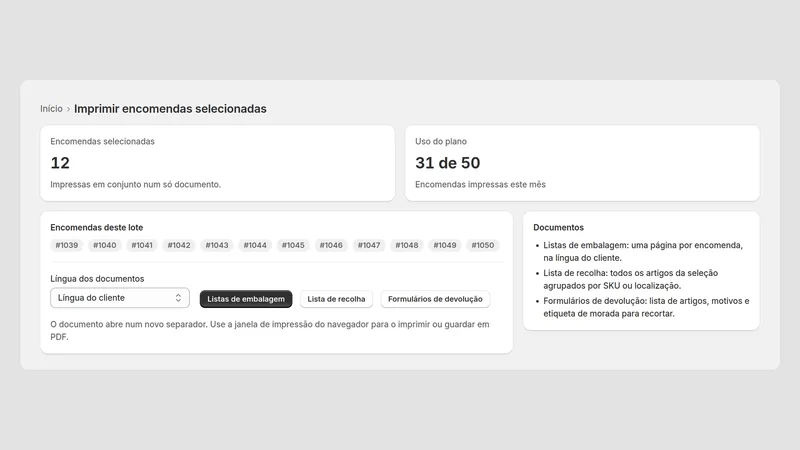
Task: Go back to Início breadcrumb
Action: point(51,109)
